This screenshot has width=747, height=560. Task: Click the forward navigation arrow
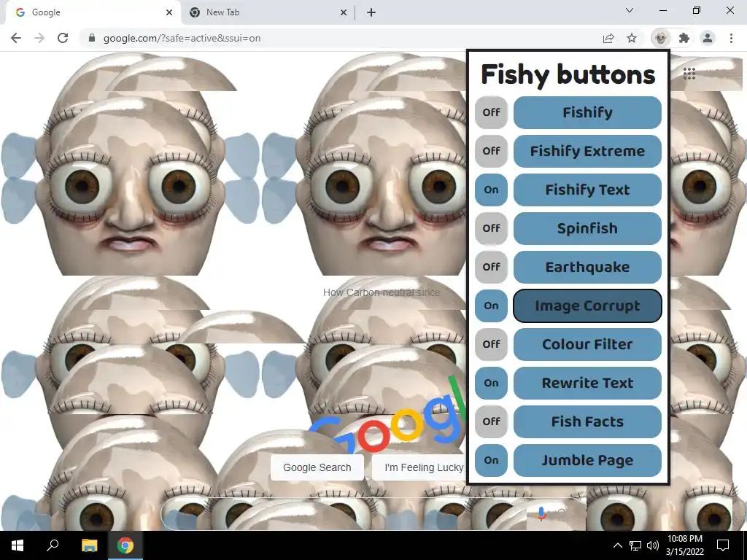[39, 38]
